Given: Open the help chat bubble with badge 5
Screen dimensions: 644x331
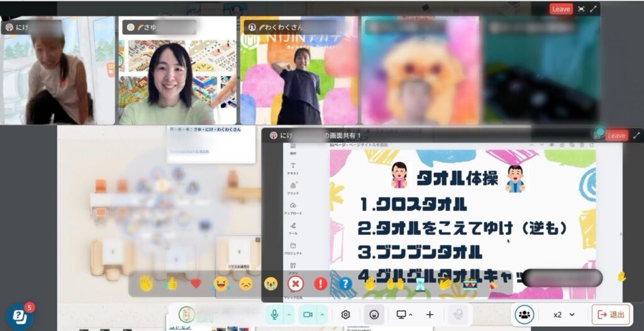Looking at the screenshot, I should [x=19, y=315].
